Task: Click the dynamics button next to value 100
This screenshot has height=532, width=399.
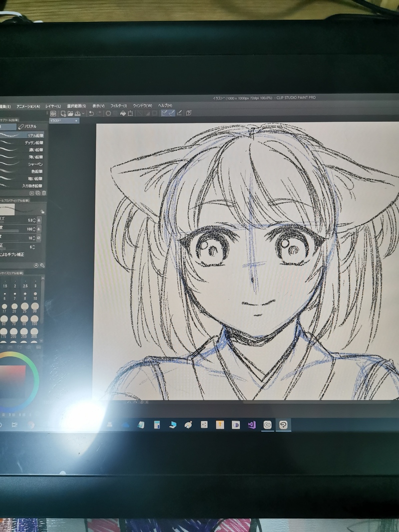Action: tap(39, 230)
